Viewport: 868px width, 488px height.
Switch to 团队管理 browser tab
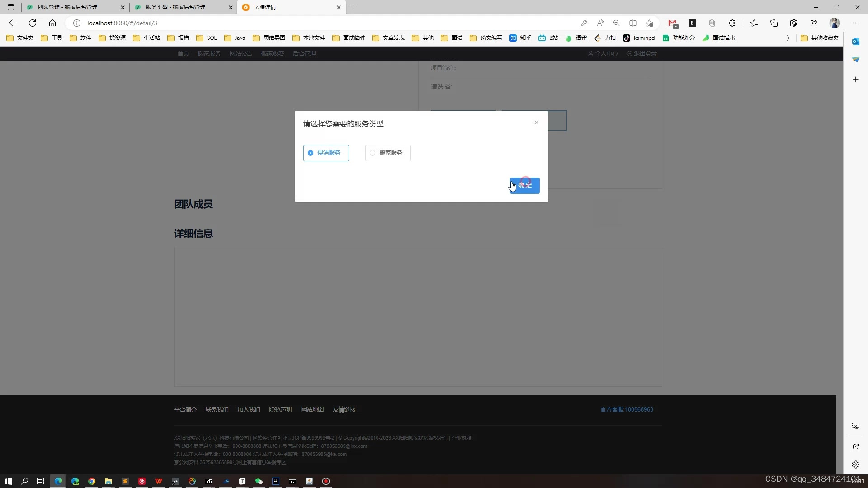(75, 7)
